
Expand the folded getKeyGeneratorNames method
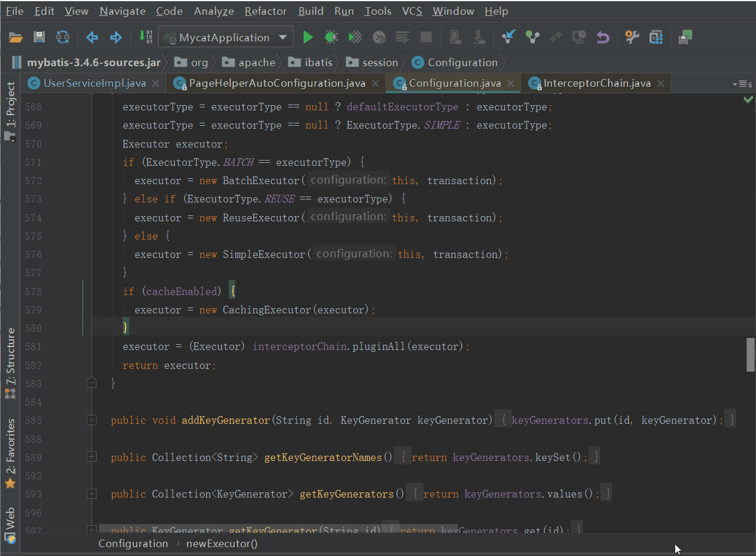[x=91, y=457]
